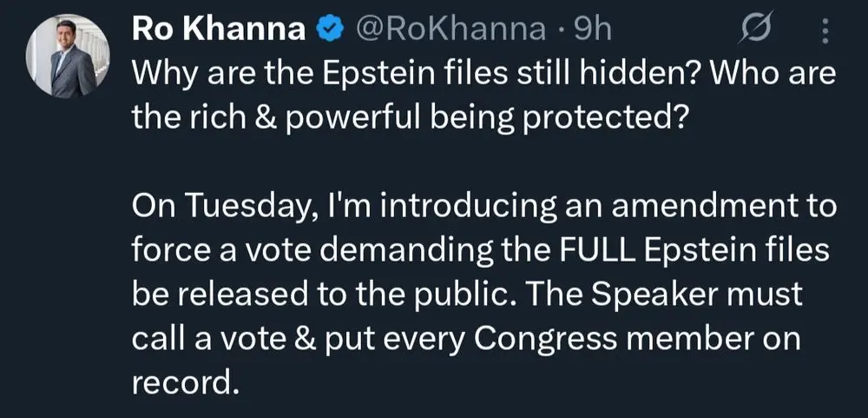Open the three-dot more options menu
Screen dimensions: 868x418
pyautogui.click(x=824, y=31)
